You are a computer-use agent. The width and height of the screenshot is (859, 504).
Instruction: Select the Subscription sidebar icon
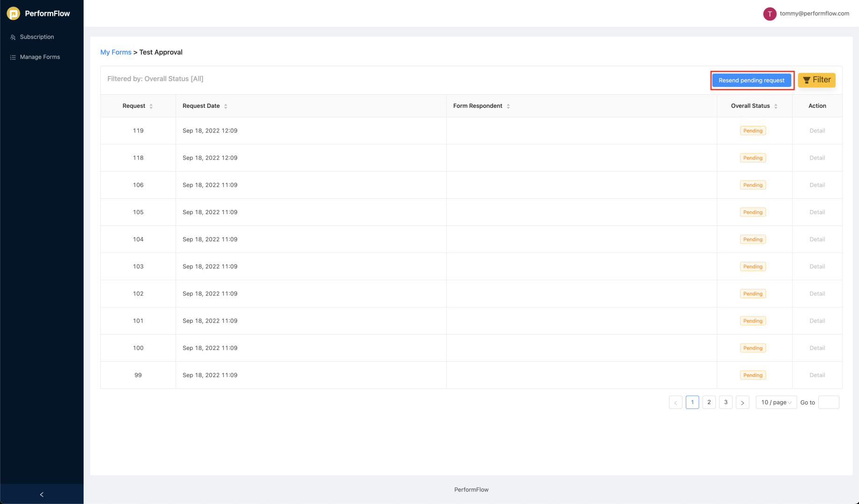pyautogui.click(x=13, y=37)
